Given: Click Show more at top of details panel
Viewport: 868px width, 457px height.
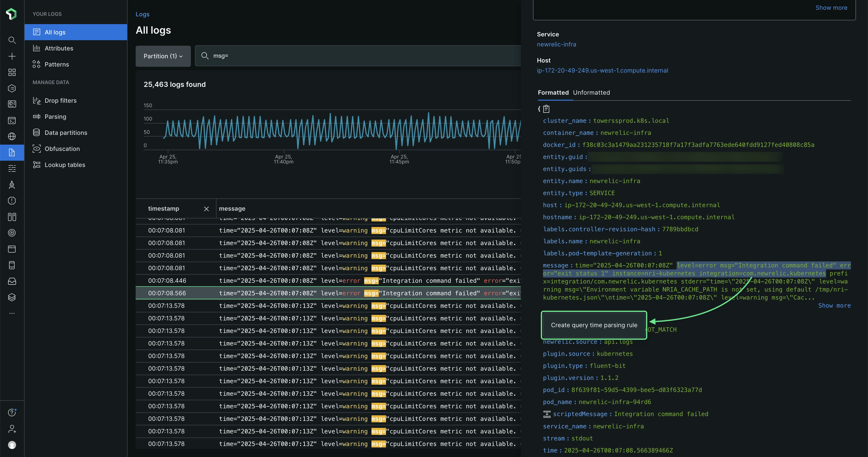Looking at the screenshot, I should coord(831,8).
